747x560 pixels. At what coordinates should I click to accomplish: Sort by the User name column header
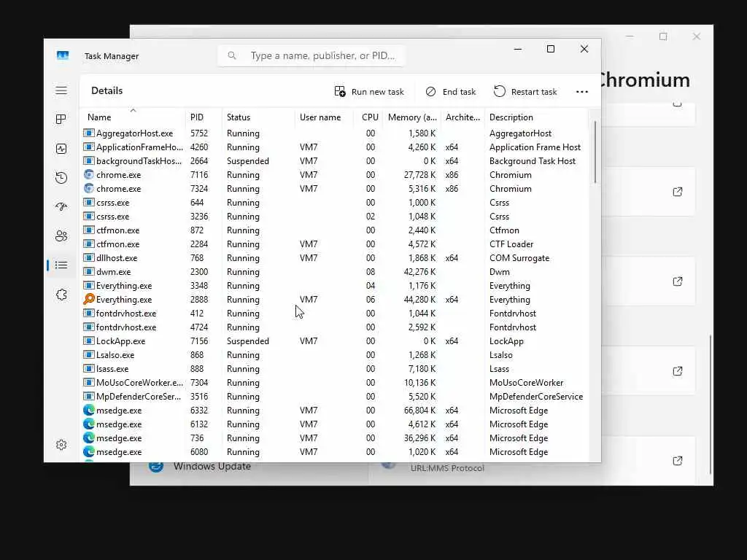point(320,117)
